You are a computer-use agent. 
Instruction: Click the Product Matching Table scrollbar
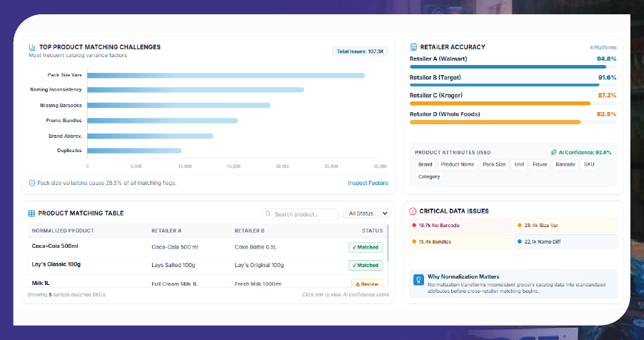pos(388,244)
